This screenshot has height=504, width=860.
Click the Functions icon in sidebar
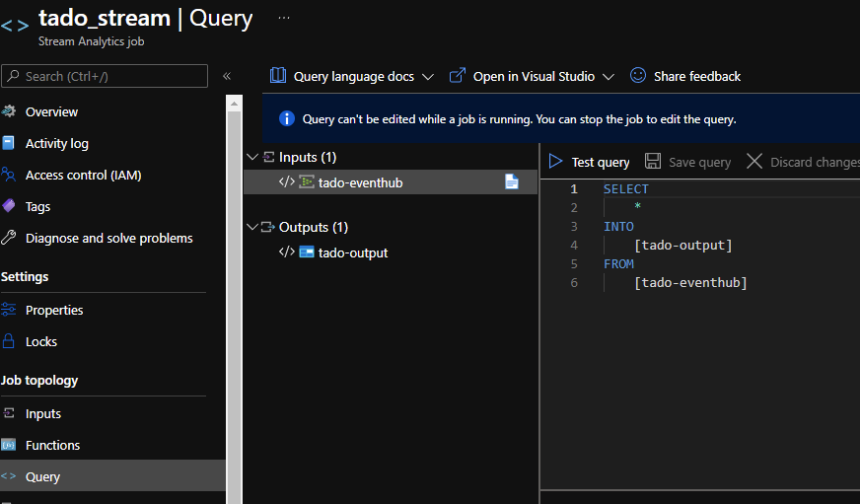[x=8, y=445]
